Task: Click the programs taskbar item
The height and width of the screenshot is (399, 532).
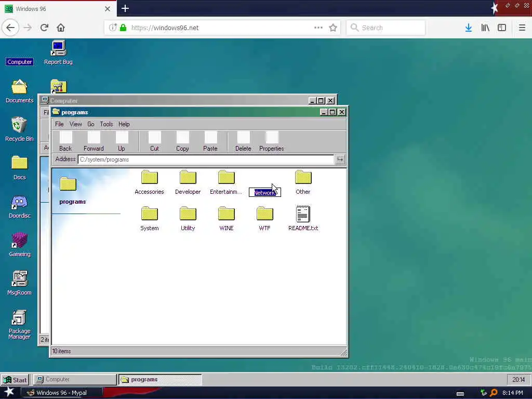Action: click(160, 380)
